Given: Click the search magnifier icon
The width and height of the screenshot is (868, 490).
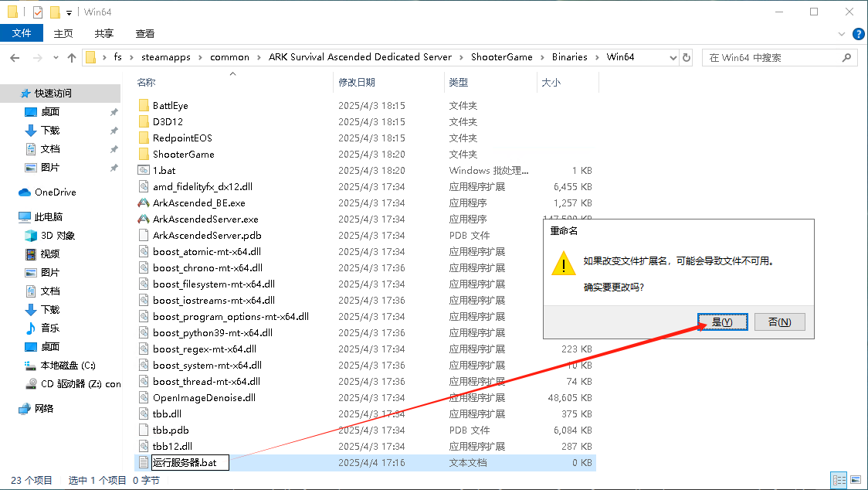Looking at the screenshot, I should click(846, 58).
